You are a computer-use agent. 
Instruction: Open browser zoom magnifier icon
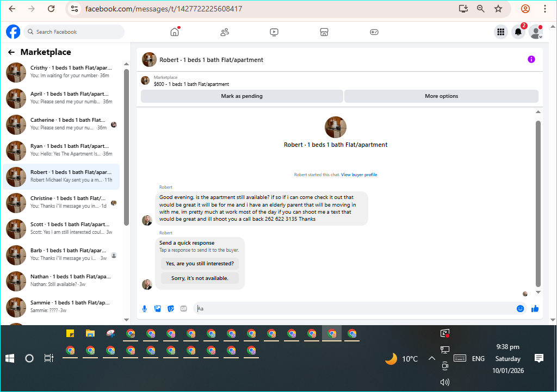[481, 9]
